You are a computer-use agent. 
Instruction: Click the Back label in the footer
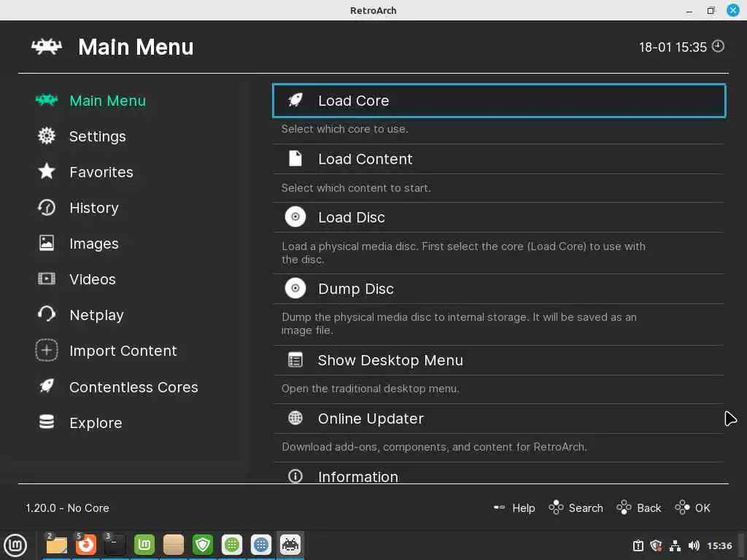point(649,508)
